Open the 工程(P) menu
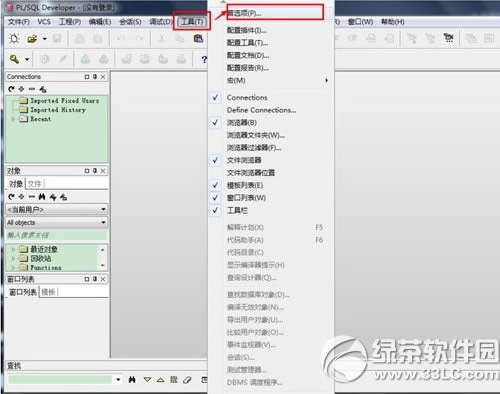Viewport: 500px width, 394px height. point(70,22)
